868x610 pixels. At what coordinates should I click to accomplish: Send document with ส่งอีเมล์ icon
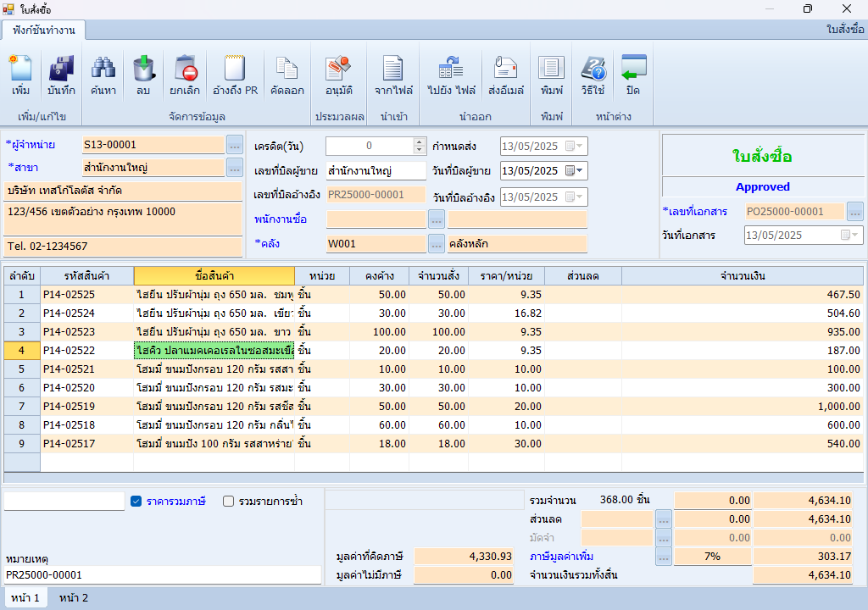point(506,69)
